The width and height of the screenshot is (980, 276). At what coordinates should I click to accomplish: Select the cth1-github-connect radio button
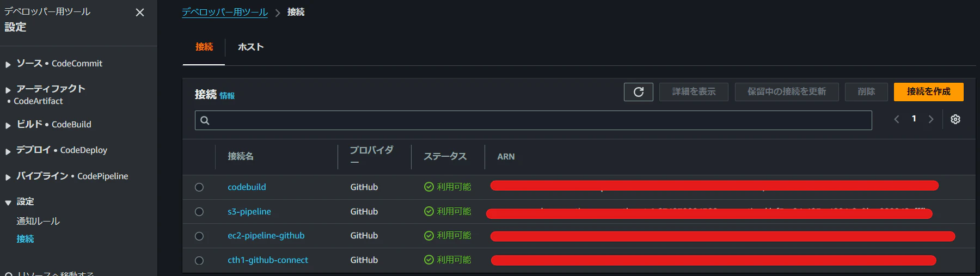(x=199, y=261)
